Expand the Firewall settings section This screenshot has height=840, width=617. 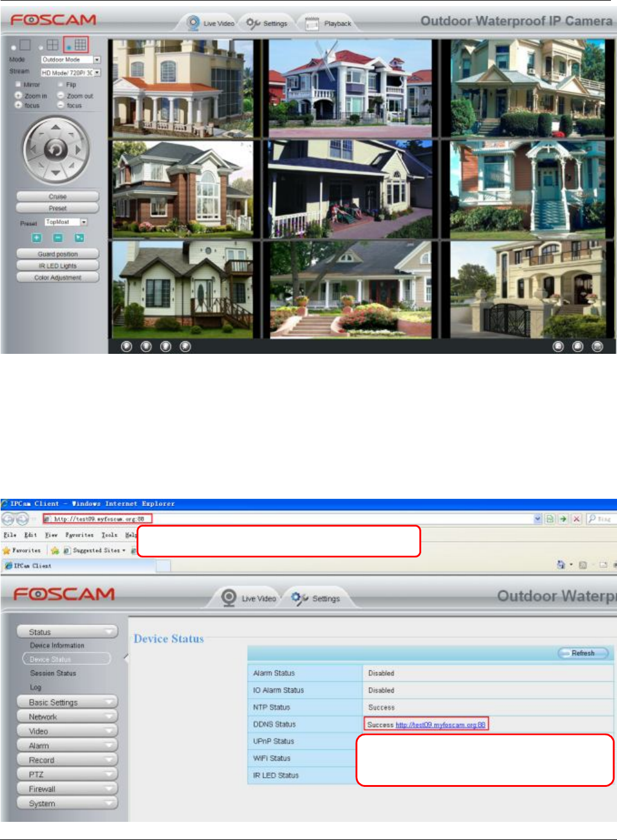tap(67, 789)
